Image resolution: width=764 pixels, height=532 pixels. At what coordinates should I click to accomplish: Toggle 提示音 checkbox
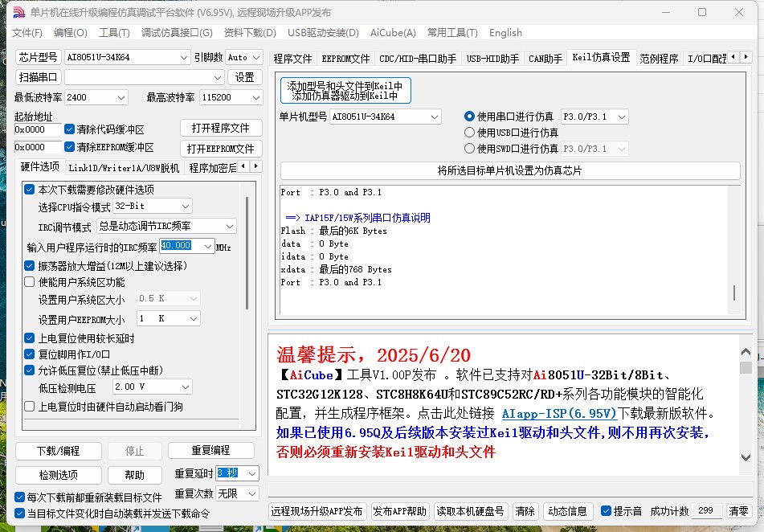coord(606,510)
